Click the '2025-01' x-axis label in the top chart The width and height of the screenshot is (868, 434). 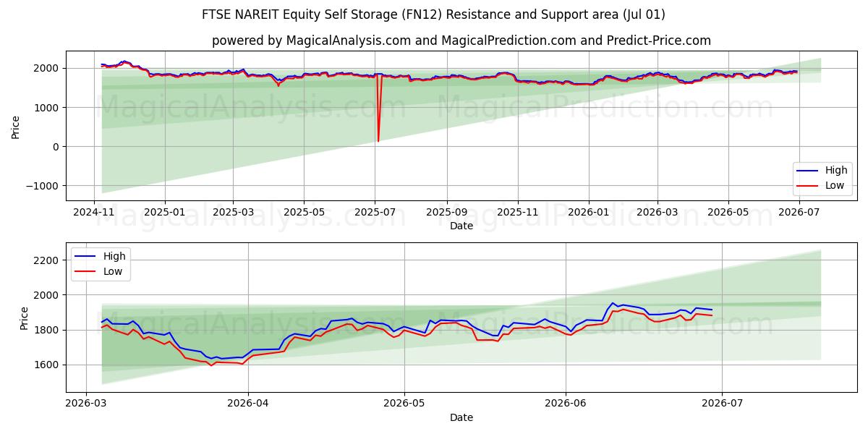164,213
